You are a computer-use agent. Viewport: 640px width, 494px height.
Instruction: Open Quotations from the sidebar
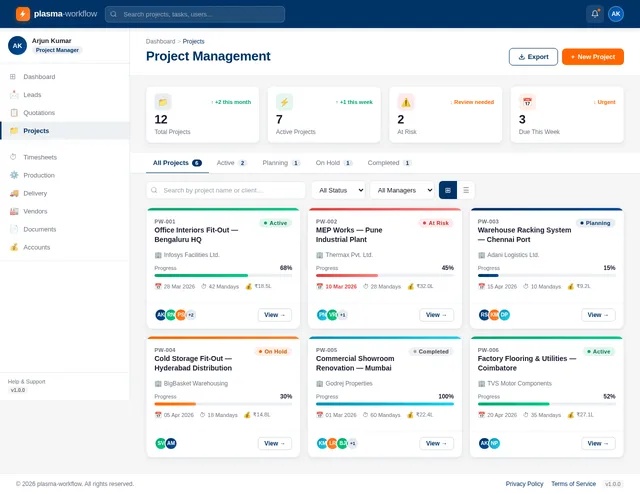(40, 112)
